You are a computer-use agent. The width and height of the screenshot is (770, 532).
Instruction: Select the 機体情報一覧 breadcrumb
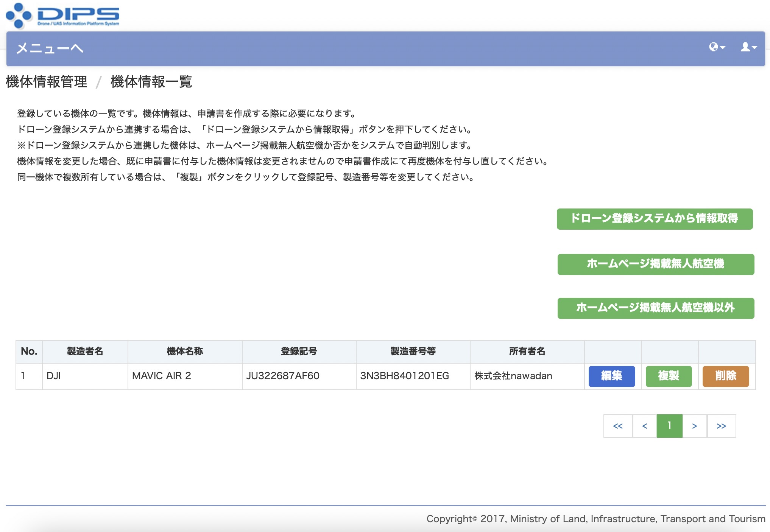point(151,82)
